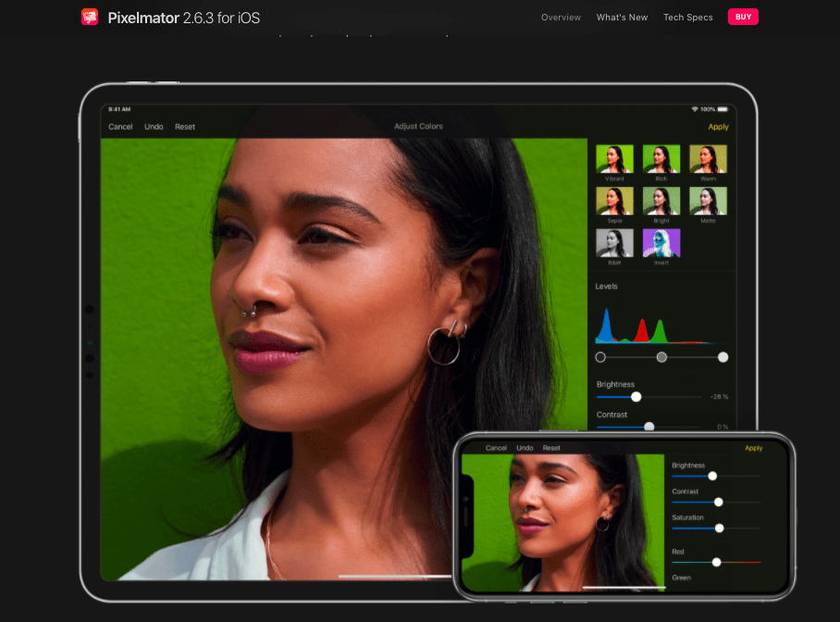Select the Invert preset thumbnail
This screenshot has width=840, height=622.
pos(661,243)
